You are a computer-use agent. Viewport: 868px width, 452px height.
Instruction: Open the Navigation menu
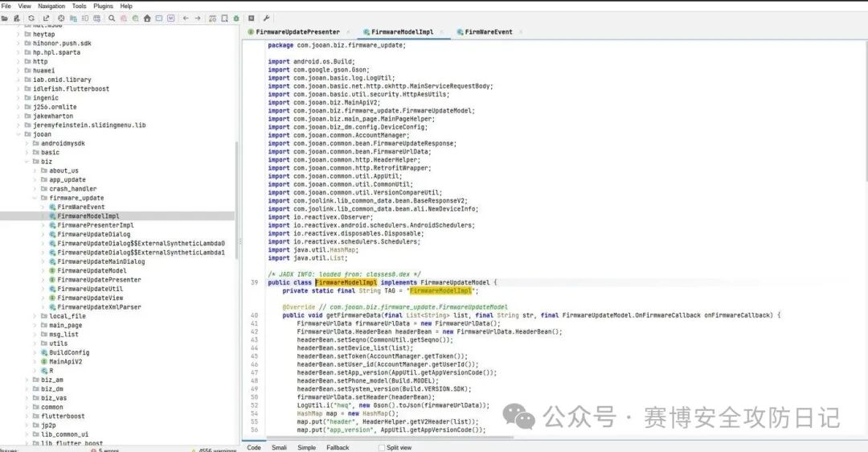pyautogui.click(x=51, y=6)
